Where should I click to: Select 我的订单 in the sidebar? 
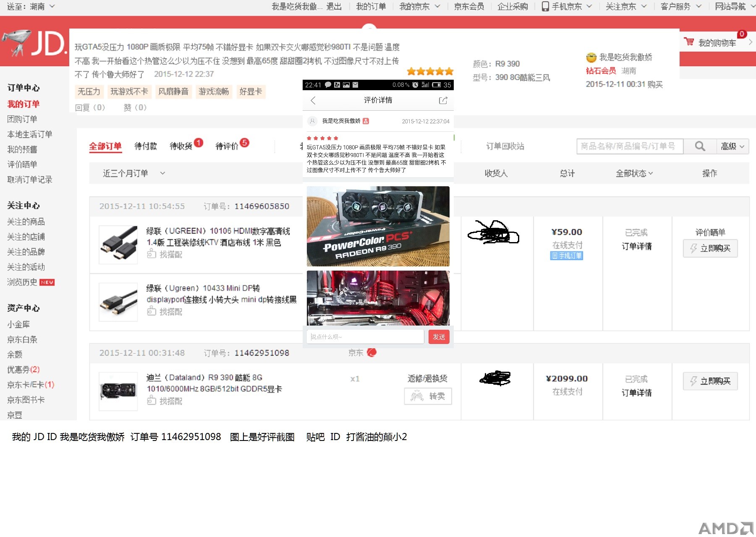coord(24,104)
